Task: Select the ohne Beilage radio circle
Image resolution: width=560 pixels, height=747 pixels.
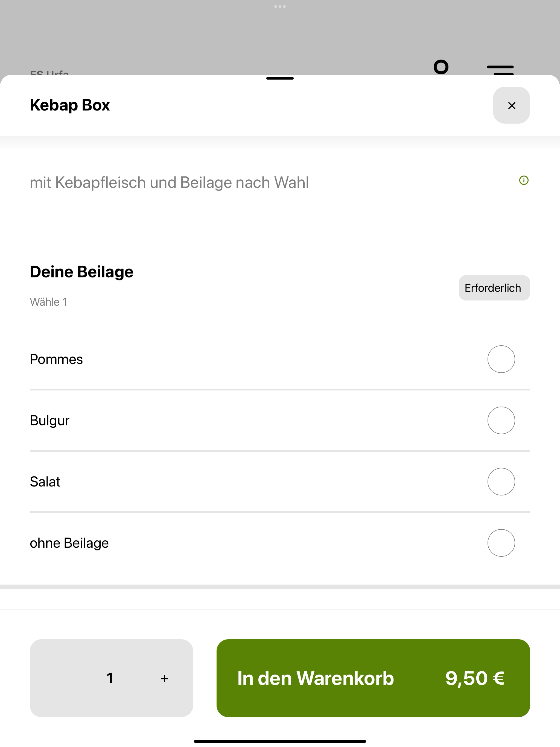Action: coord(501,543)
